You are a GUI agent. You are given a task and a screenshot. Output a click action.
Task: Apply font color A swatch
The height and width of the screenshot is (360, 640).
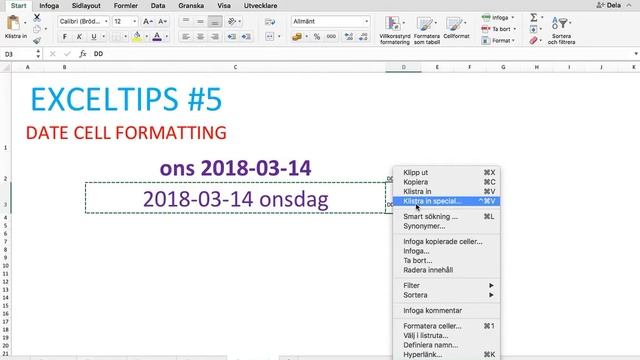(157, 37)
